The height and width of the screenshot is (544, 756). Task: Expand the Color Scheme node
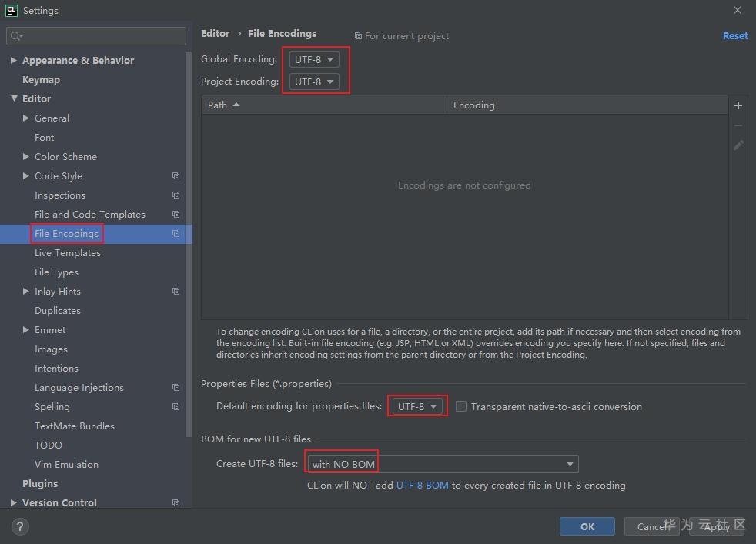26,157
